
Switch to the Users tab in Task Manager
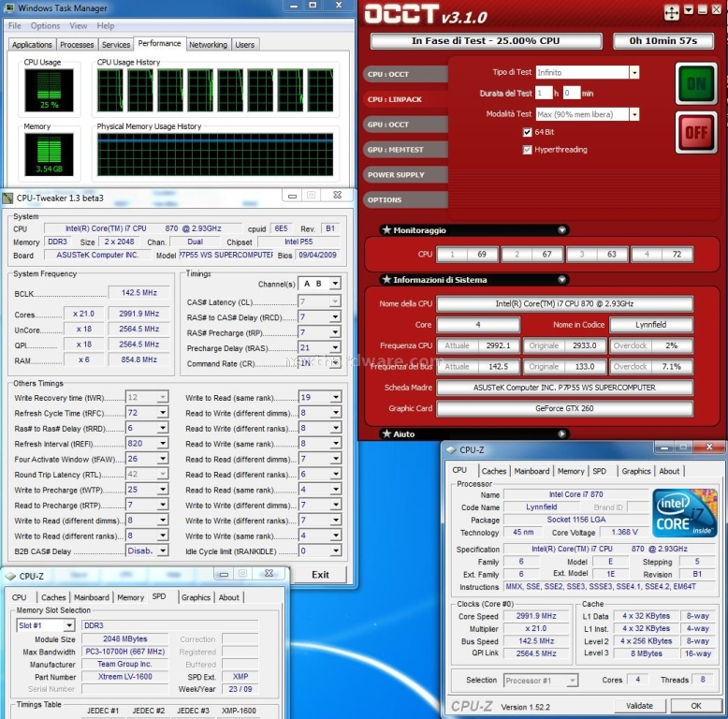pyautogui.click(x=244, y=45)
